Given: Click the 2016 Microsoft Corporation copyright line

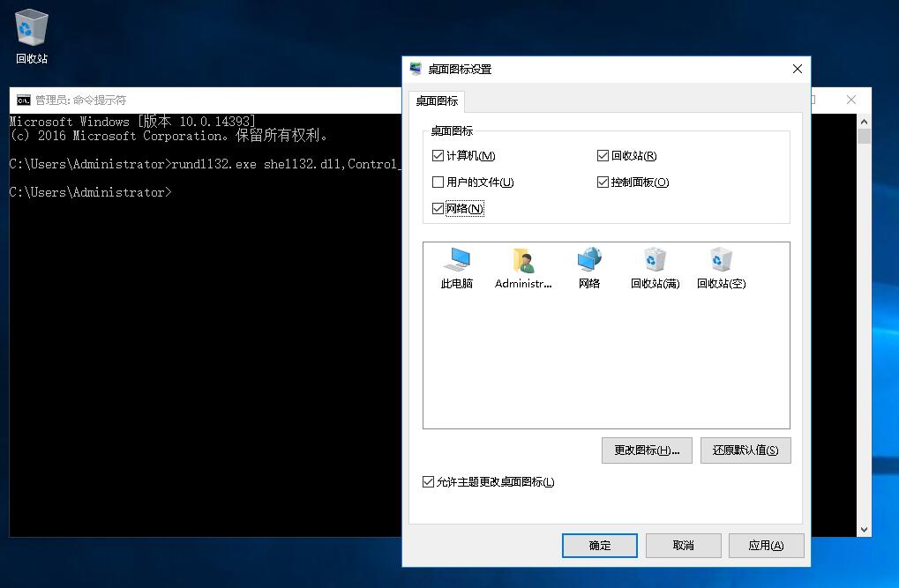Looking at the screenshot, I should (169, 136).
